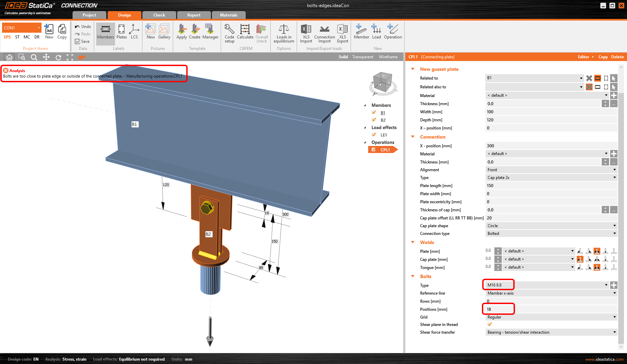
Task: Toggle Shear plane in thread checkbox
Action: (x=490, y=325)
